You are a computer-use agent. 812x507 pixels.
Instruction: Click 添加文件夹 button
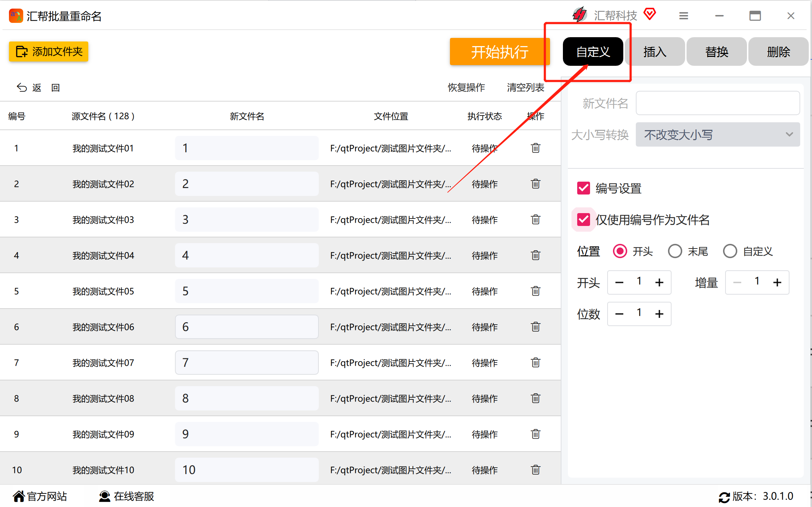pyautogui.click(x=49, y=51)
